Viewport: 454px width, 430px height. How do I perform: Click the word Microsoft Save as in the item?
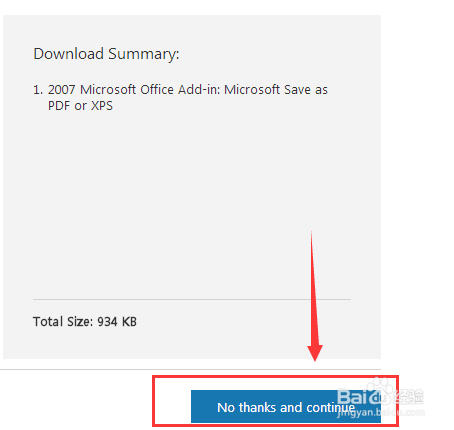click(276, 90)
